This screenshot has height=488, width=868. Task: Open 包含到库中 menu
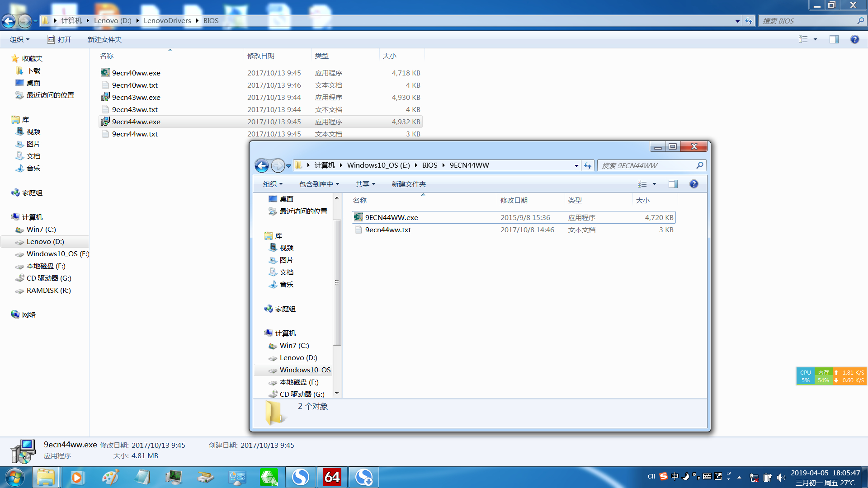click(319, 184)
